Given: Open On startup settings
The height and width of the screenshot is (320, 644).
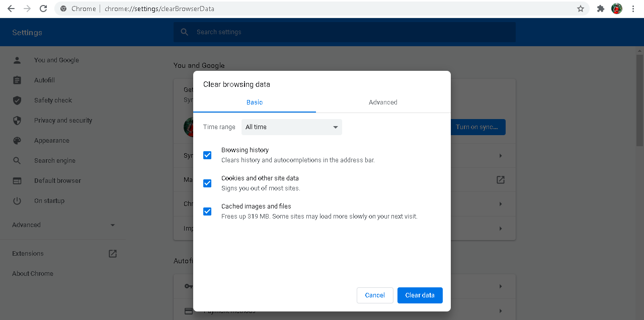Looking at the screenshot, I should click(x=49, y=201).
